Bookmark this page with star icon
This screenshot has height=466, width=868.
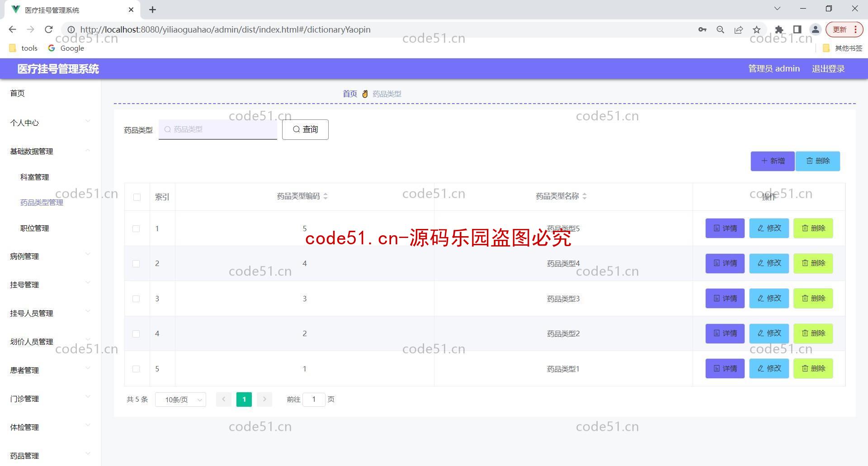[x=756, y=29]
